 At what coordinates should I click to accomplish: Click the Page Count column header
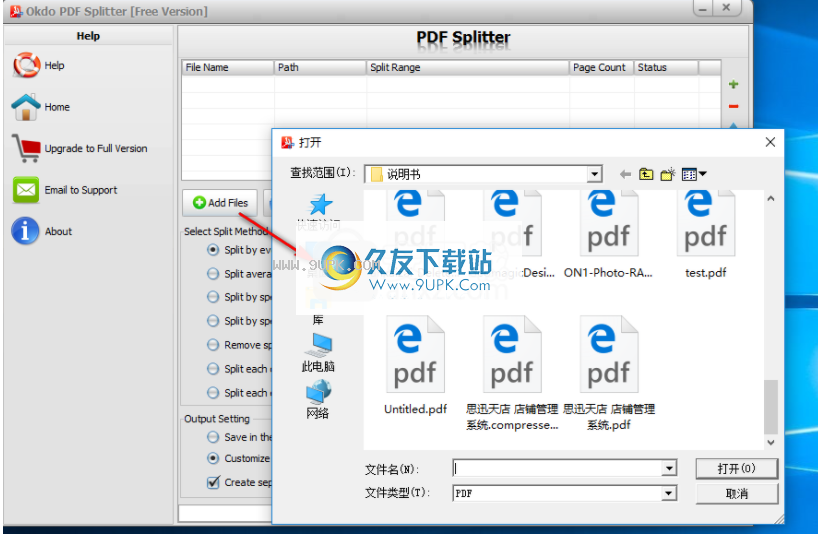click(602, 67)
